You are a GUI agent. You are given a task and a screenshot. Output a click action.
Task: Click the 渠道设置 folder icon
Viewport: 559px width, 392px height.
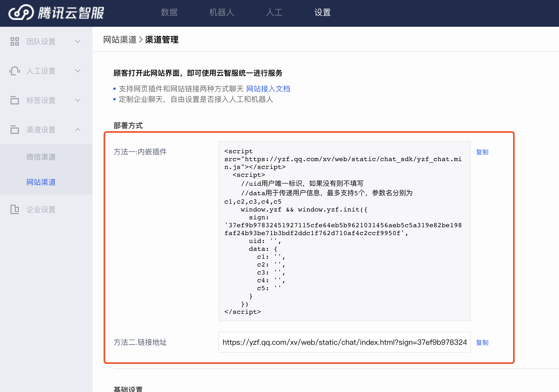pyautogui.click(x=15, y=130)
